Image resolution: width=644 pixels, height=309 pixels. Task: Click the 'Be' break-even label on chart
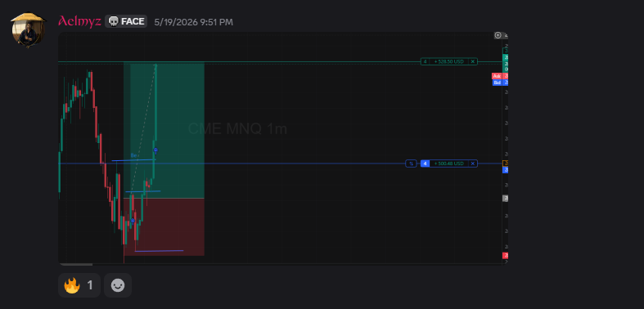[133, 155]
